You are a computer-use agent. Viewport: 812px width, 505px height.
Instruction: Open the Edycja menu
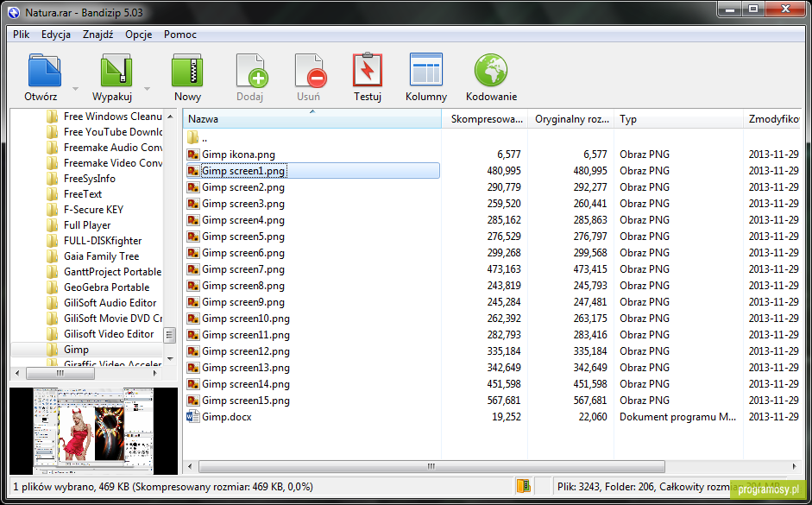pyautogui.click(x=56, y=35)
